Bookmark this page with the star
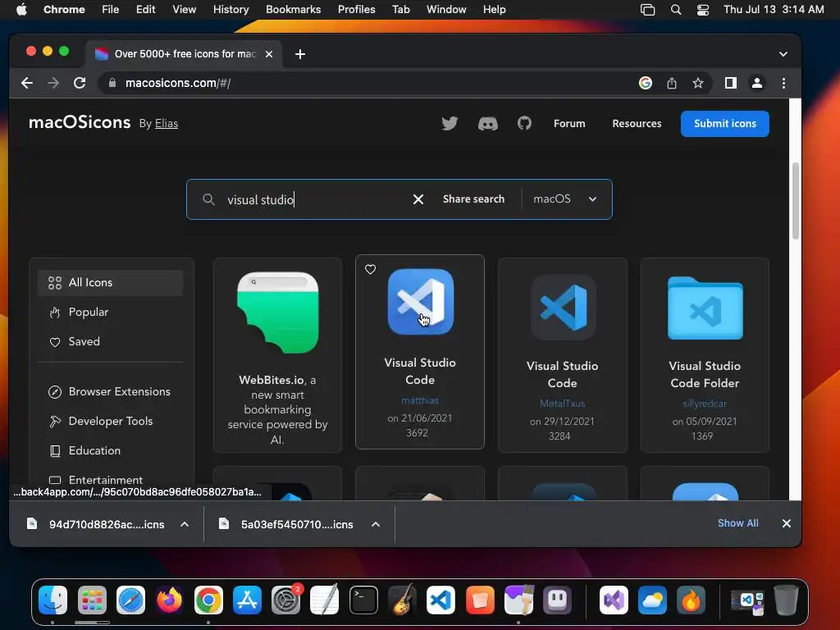The height and width of the screenshot is (630, 840). point(698,83)
